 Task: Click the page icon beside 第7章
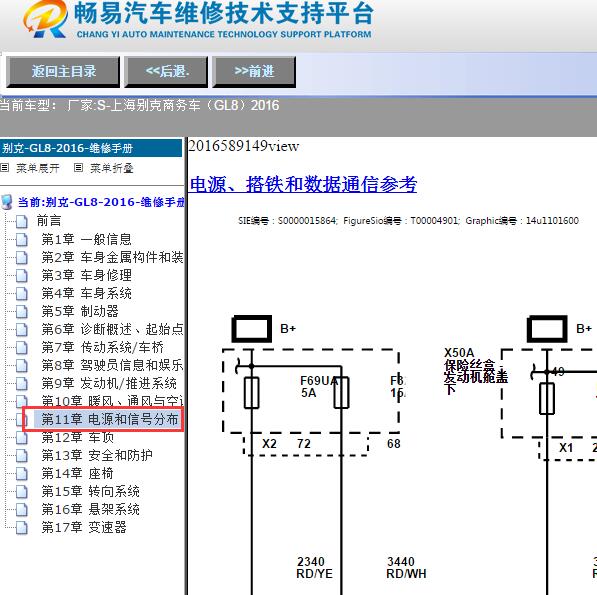[x=22, y=348]
